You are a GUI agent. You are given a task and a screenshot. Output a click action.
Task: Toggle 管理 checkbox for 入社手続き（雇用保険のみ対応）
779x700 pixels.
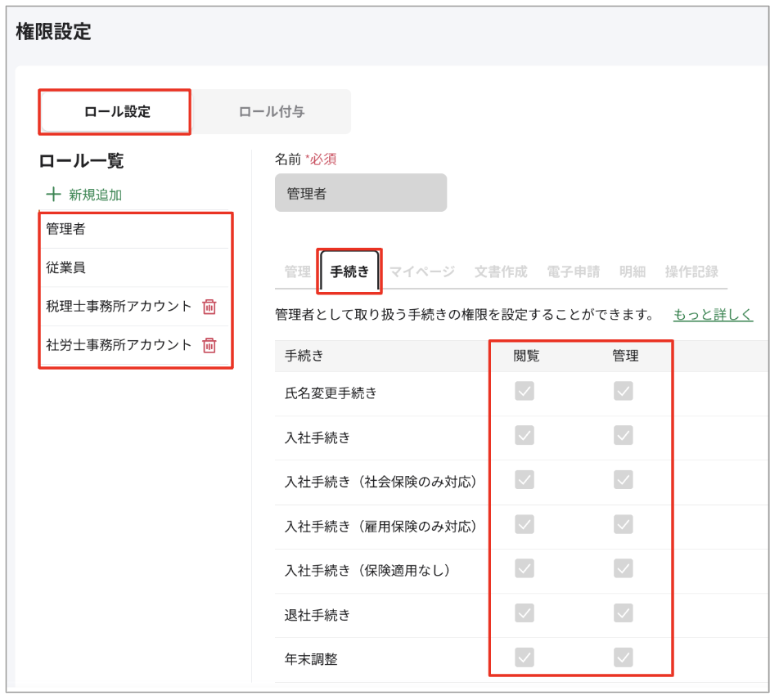click(x=623, y=524)
